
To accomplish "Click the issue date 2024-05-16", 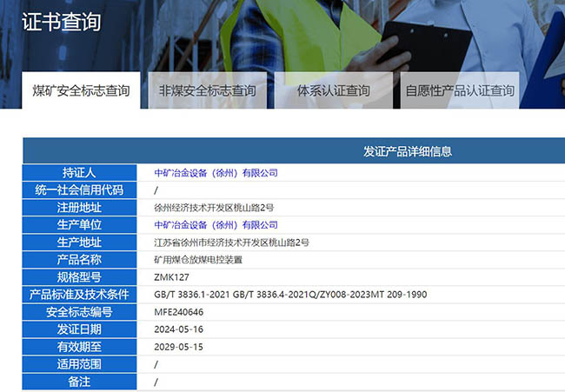I will [179, 329].
